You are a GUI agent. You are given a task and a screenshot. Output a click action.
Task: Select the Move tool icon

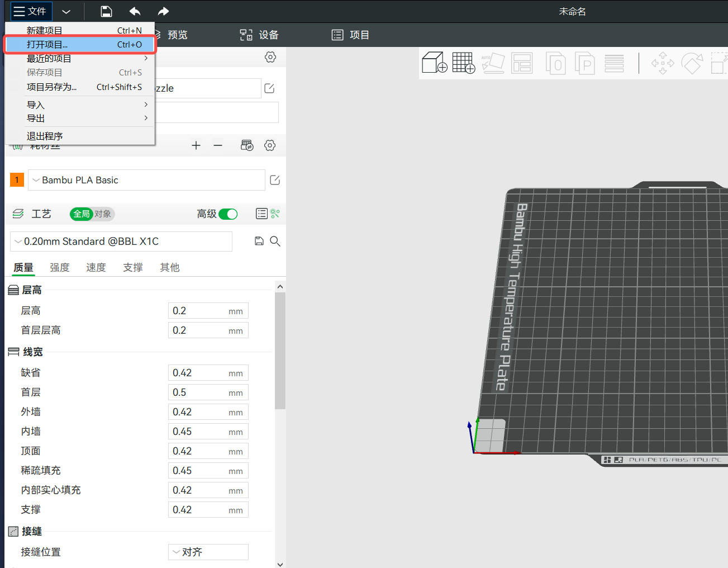663,63
